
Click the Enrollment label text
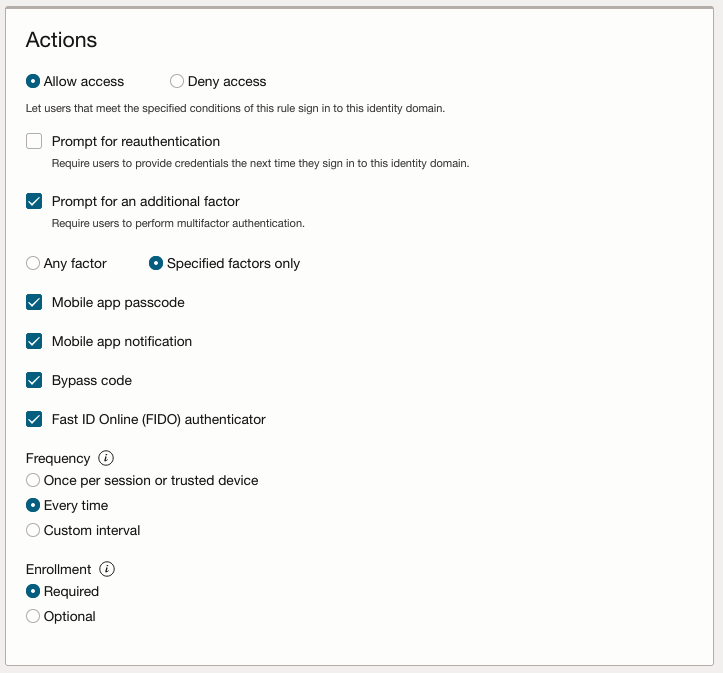point(58,569)
